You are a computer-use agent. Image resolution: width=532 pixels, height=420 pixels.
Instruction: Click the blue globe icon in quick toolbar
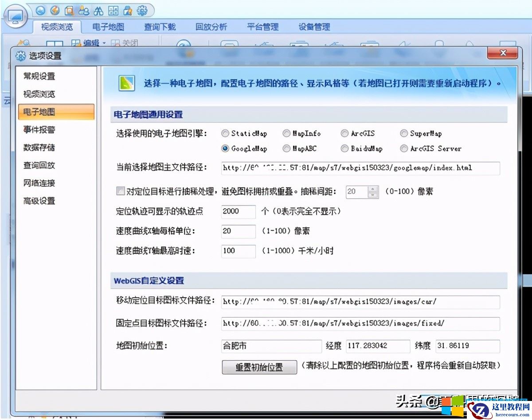[41, 10]
